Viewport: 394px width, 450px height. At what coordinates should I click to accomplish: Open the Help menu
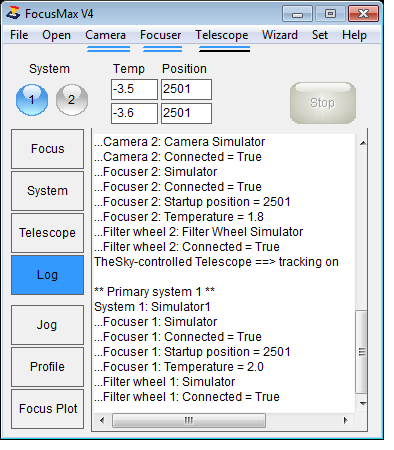point(354,35)
